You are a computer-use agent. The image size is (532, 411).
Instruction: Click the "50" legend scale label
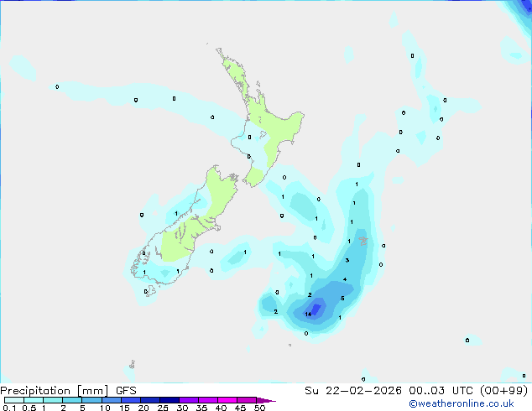click(259, 408)
